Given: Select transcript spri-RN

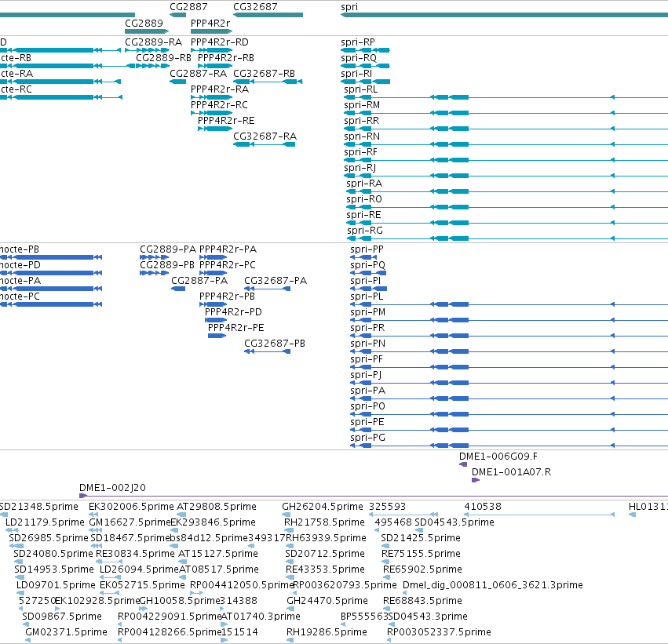Looking at the screenshot, I should point(362,137).
